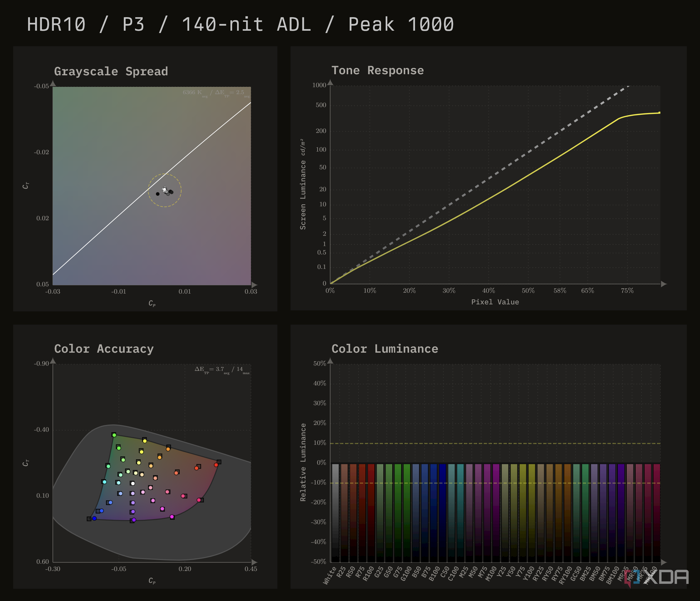Screen dimensions: 700x601
Task: Select the 'Pixel Value' axis label
Action: (495, 302)
